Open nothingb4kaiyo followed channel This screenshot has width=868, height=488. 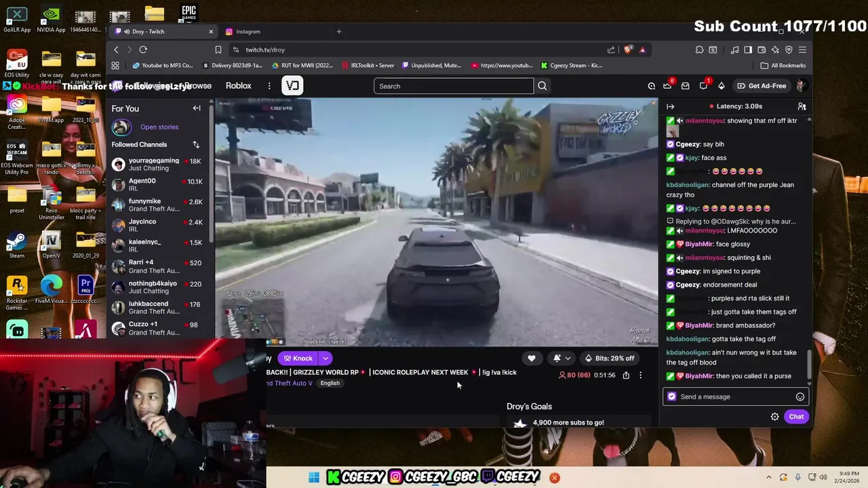tap(157, 287)
